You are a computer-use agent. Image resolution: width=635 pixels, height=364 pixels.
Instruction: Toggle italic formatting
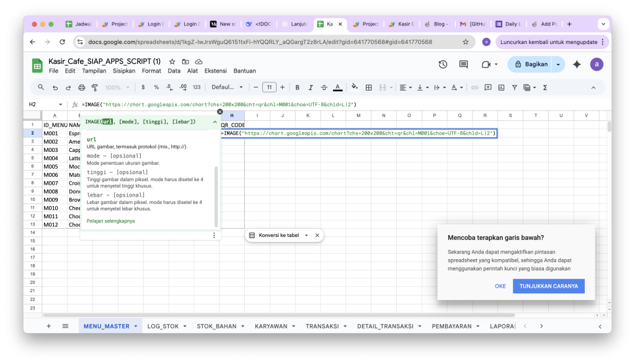coord(310,87)
